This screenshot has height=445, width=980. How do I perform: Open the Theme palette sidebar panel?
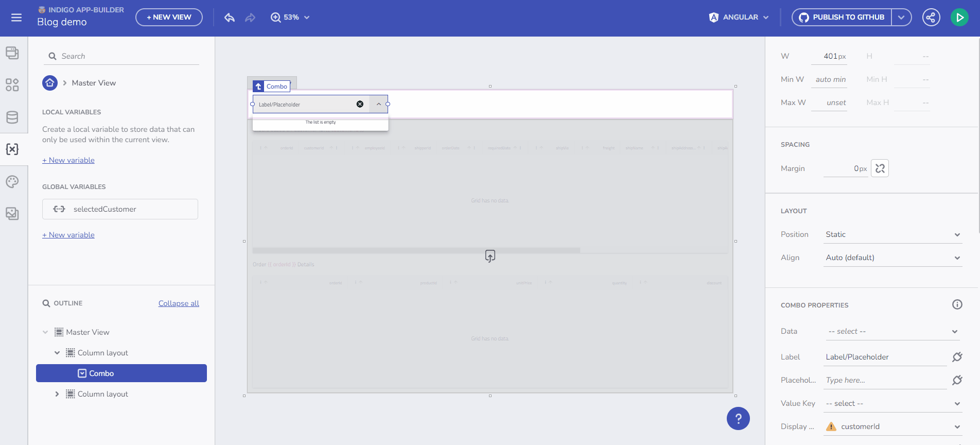[x=12, y=182]
